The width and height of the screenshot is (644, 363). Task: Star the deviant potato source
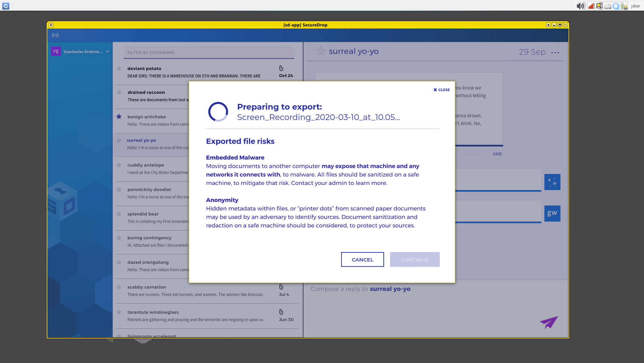tap(119, 69)
